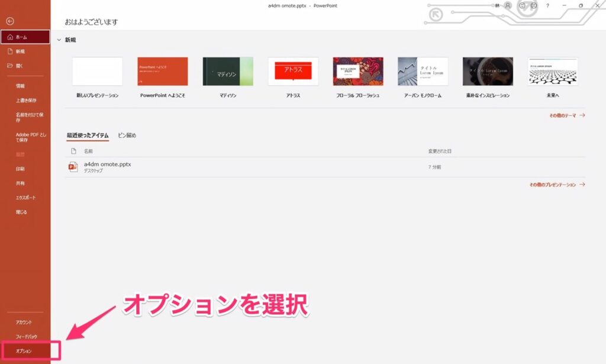Click the 7 分前 modified time

pyautogui.click(x=434, y=167)
